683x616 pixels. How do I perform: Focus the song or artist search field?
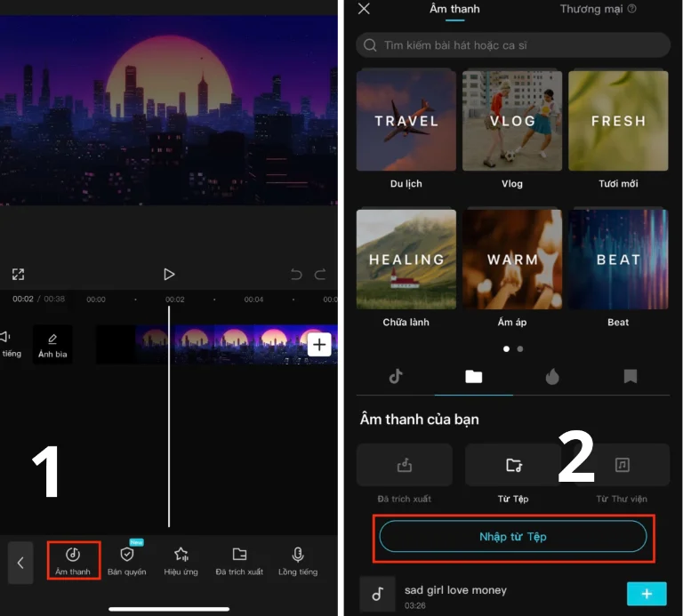click(513, 45)
